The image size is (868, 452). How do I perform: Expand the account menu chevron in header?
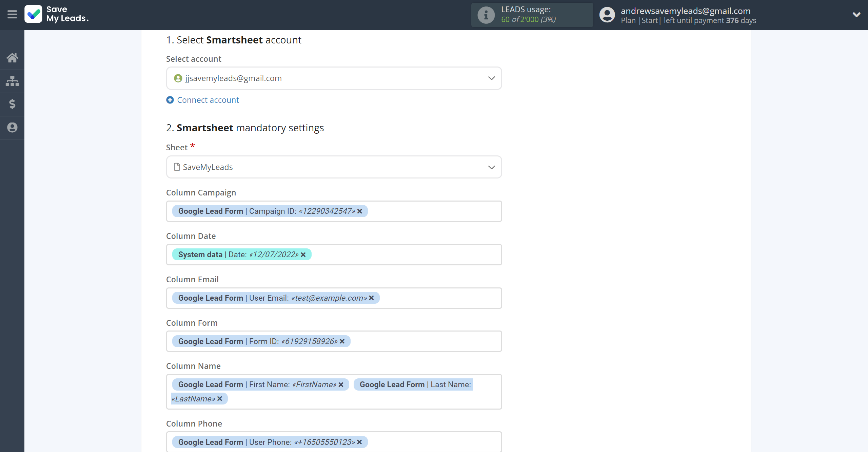pyautogui.click(x=856, y=15)
